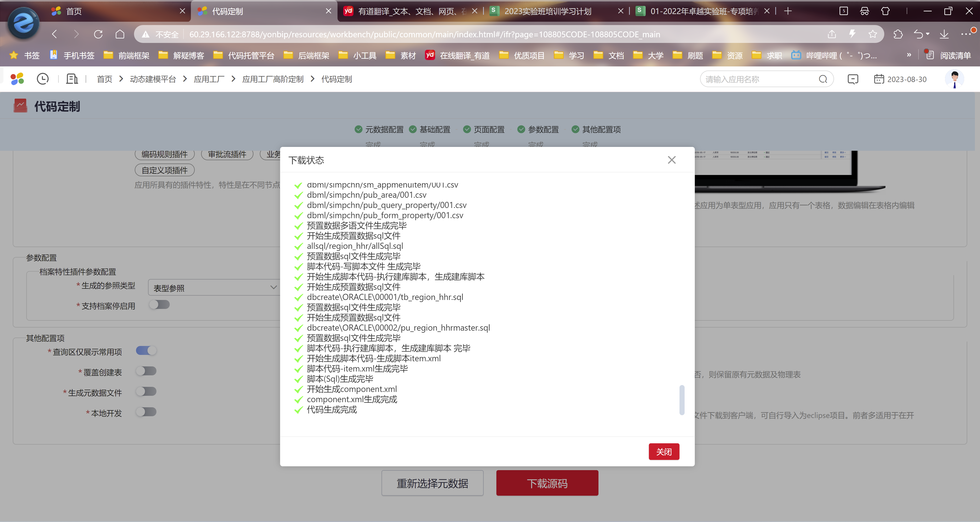Disable 查询区仅展示常用项 switch

(146, 351)
